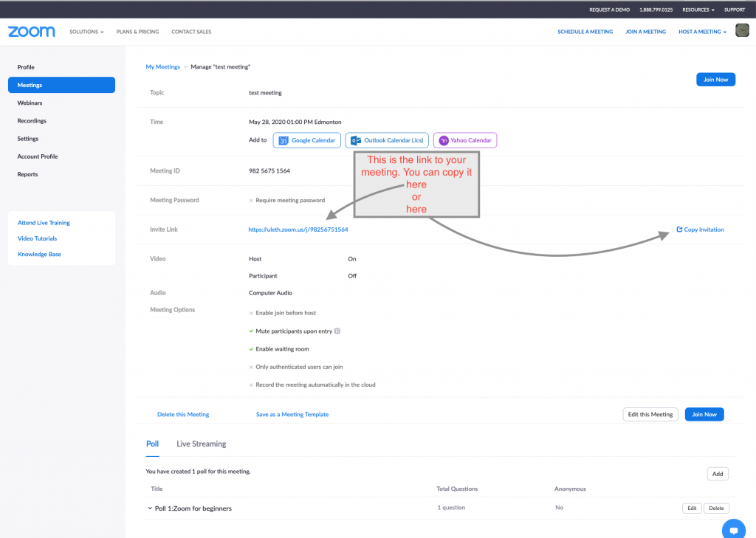Click the 1.888.799.0125 phone number
Screen dimensions: 756x538
click(656, 10)
